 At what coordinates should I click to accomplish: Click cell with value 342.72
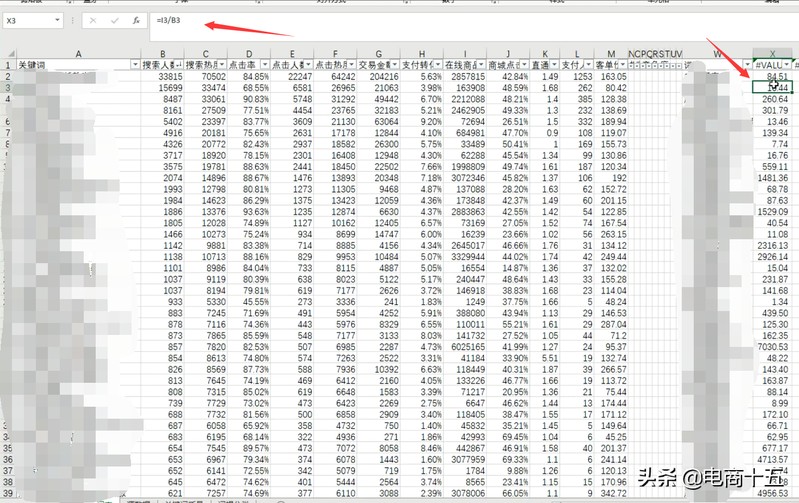[611, 493]
